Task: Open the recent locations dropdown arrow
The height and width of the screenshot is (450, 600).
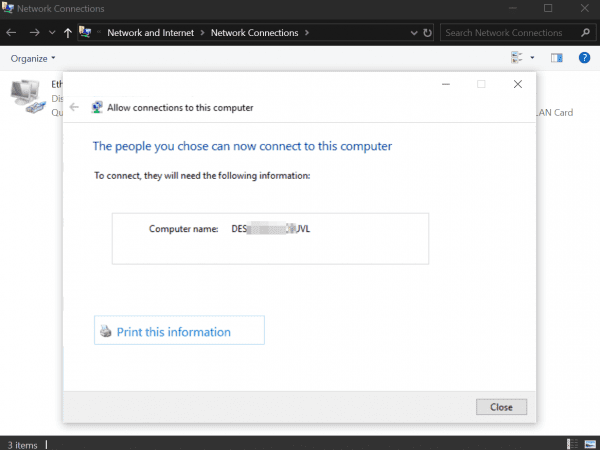Action: (51, 33)
